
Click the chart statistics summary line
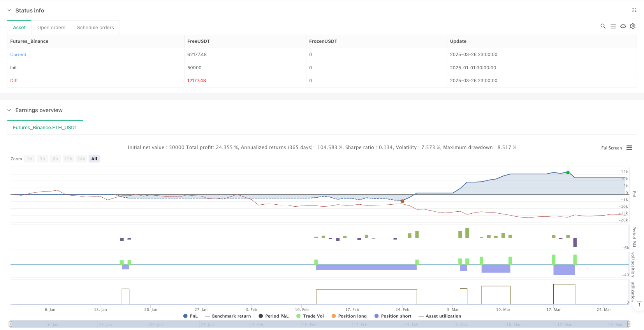[x=322, y=147]
